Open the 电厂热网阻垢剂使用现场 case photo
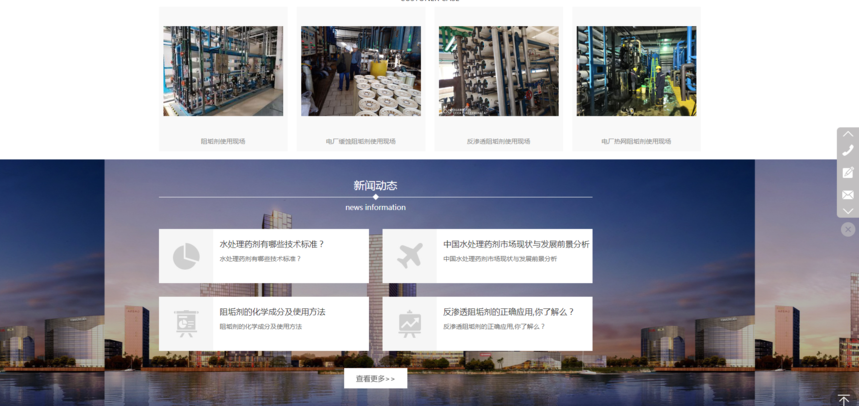The width and height of the screenshot is (859, 406). 636,71
